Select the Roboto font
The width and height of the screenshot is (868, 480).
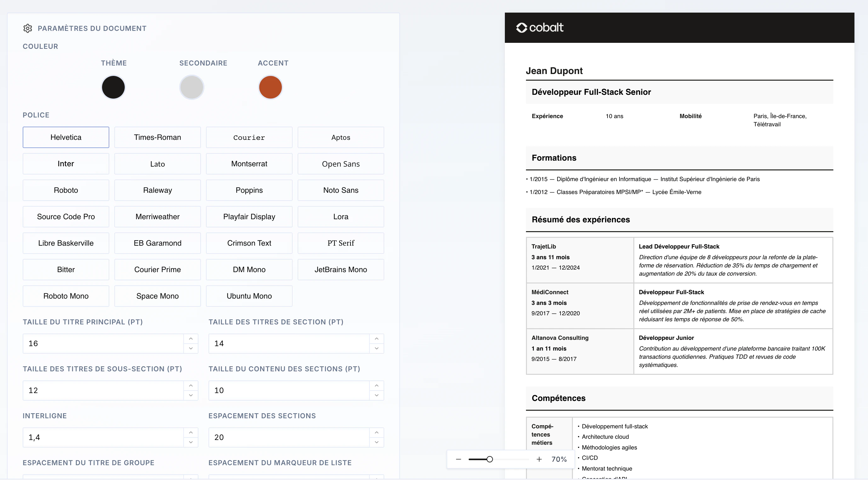tap(66, 190)
